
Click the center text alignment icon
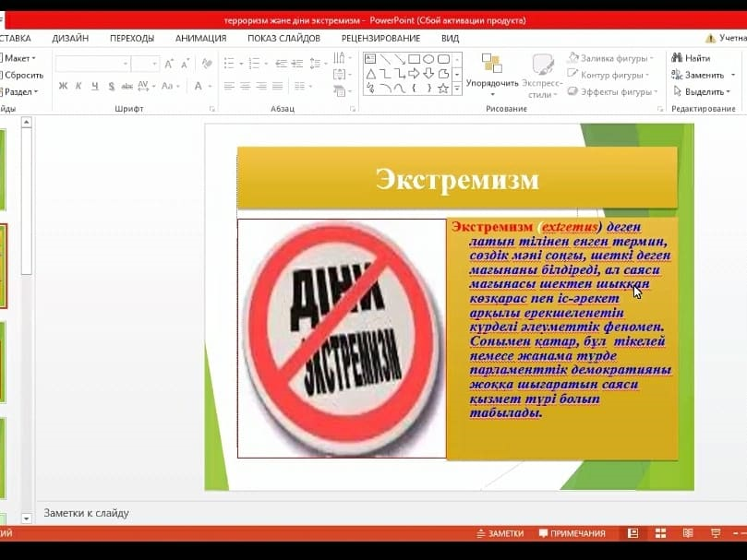point(245,86)
